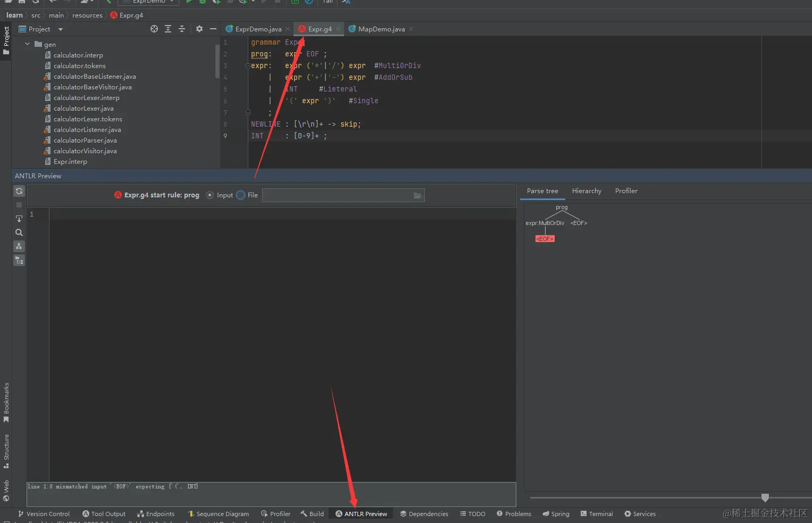
Task: Click the magnifier search icon in ANTLR Preview
Action: (x=19, y=233)
